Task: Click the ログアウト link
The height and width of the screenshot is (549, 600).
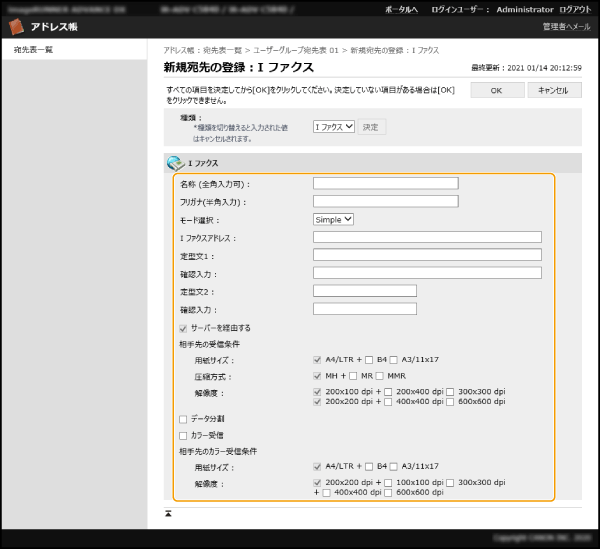Action: point(574,8)
